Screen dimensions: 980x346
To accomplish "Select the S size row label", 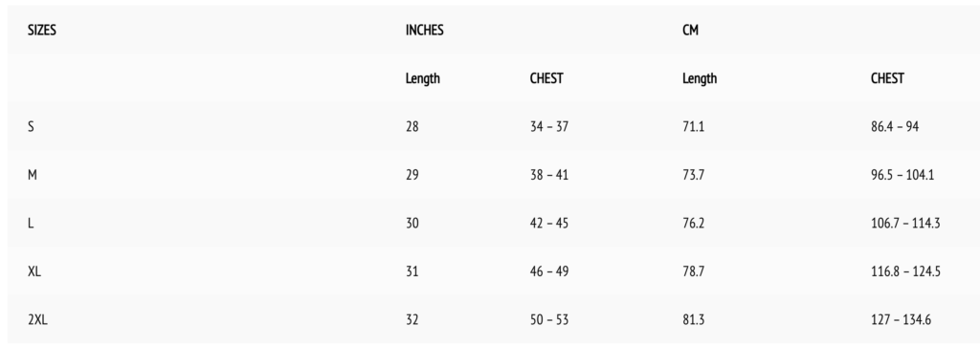I will click(31, 127).
